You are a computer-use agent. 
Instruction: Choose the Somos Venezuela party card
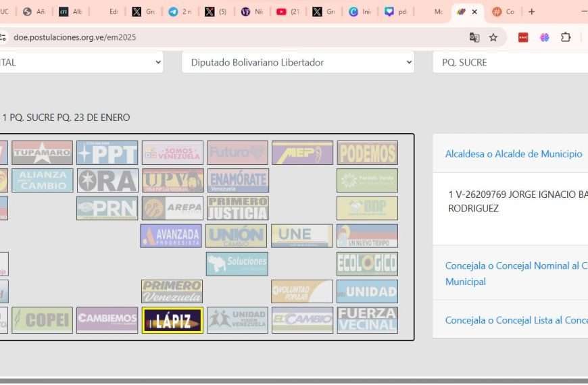[172, 153]
